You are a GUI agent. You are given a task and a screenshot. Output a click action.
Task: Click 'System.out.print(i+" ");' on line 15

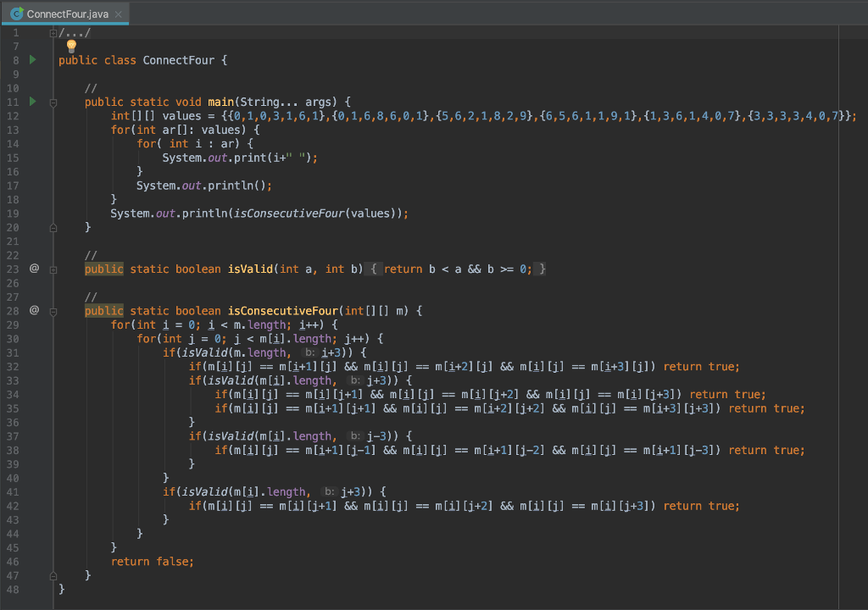[240, 158]
